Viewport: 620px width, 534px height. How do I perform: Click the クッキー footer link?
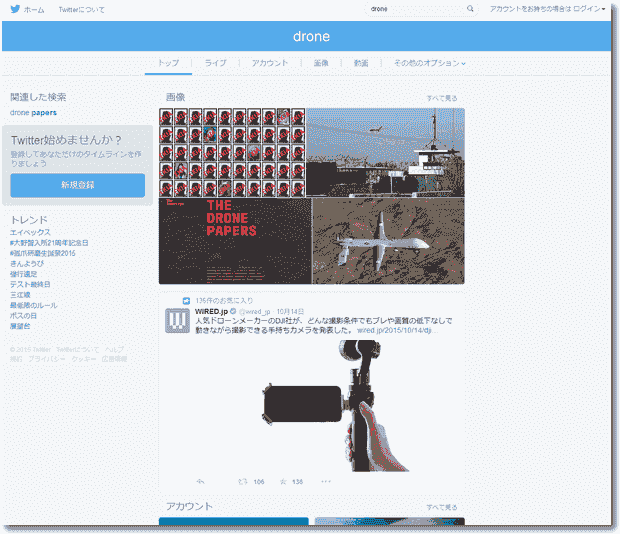click(x=83, y=359)
